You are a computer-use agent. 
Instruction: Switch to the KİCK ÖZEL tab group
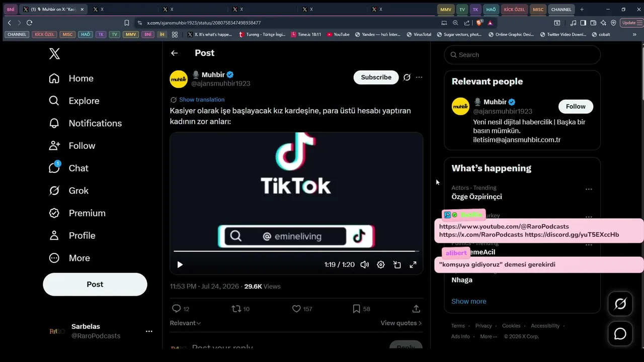click(514, 10)
